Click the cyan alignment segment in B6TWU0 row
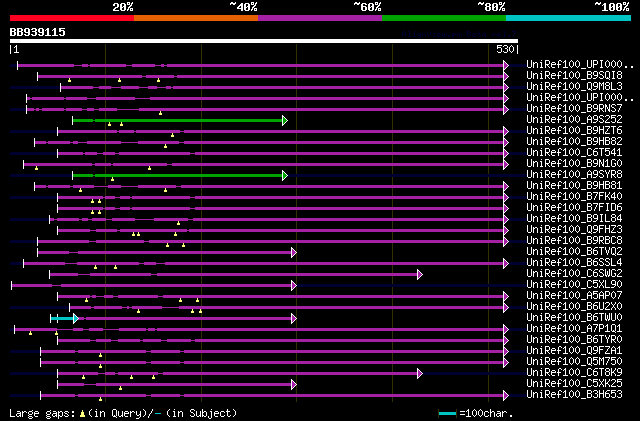640x421 pixels. (64, 319)
